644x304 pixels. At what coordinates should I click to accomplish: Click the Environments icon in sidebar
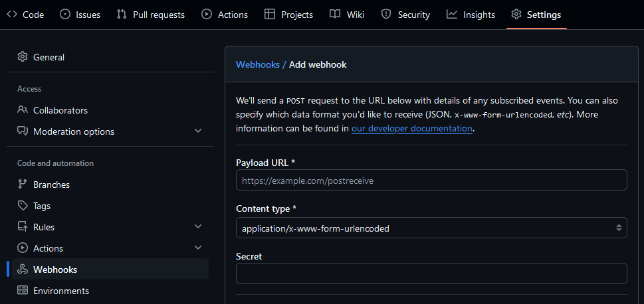pyautogui.click(x=23, y=291)
